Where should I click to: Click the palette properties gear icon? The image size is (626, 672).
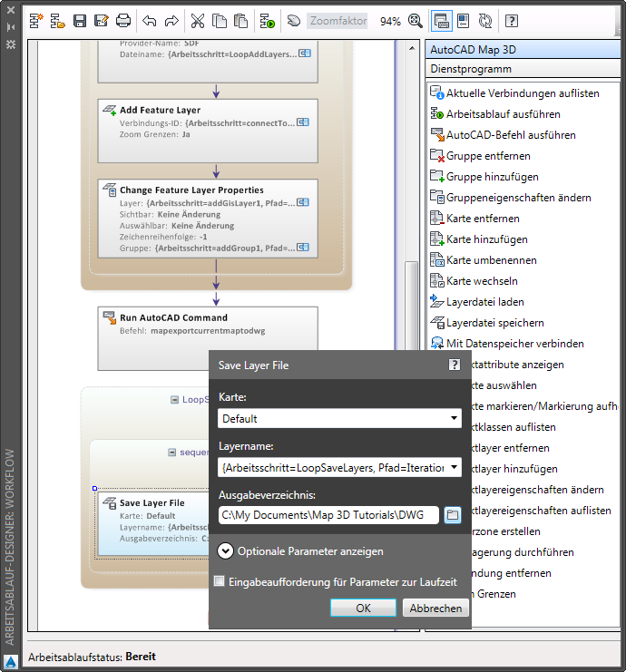pos(11,44)
